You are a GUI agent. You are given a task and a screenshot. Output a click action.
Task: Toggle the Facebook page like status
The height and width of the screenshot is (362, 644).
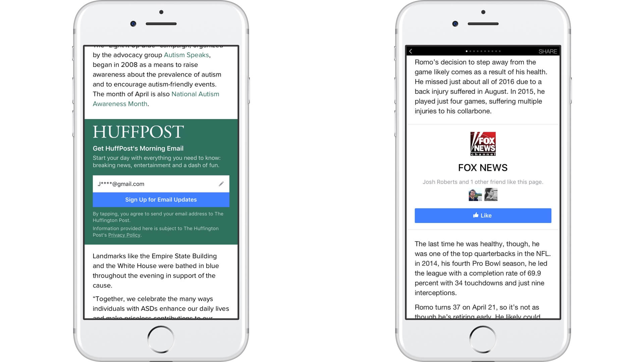[483, 215]
